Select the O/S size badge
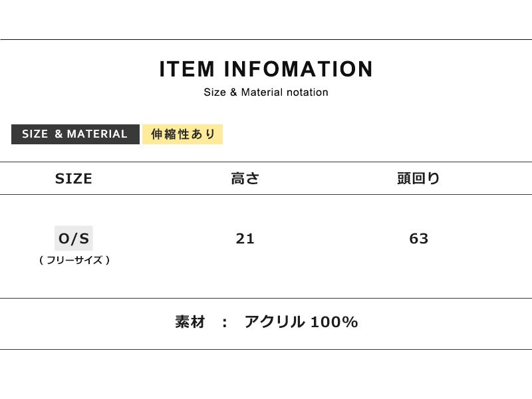 pyautogui.click(x=74, y=238)
